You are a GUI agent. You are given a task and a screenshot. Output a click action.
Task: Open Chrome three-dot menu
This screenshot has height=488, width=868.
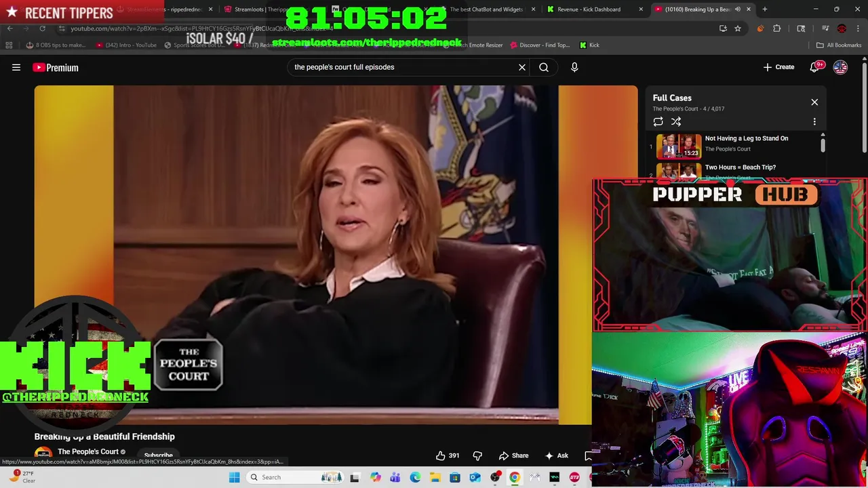point(858,28)
